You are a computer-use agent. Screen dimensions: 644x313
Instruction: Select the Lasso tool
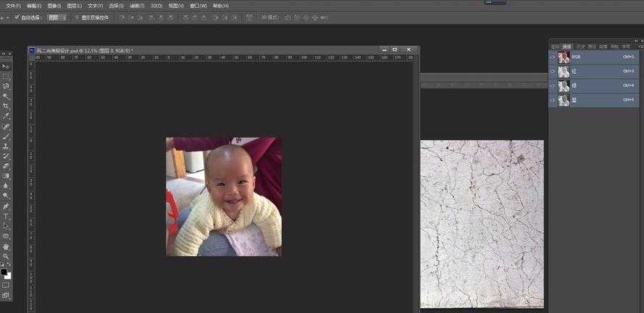coord(7,86)
